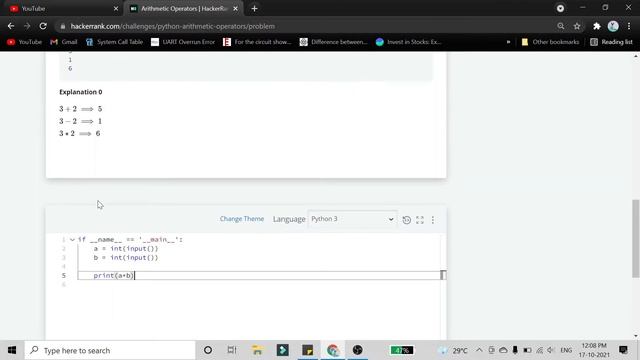Image resolution: width=640 pixels, height=360 pixels.
Task: Open Sticky Notes from the taskbar
Action: pyautogui.click(x=307, y=350)
